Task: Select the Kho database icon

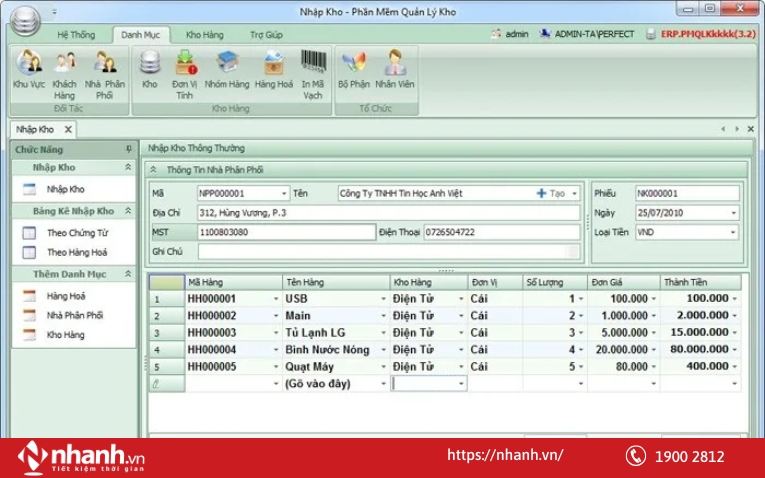Action: click(150, 66)
